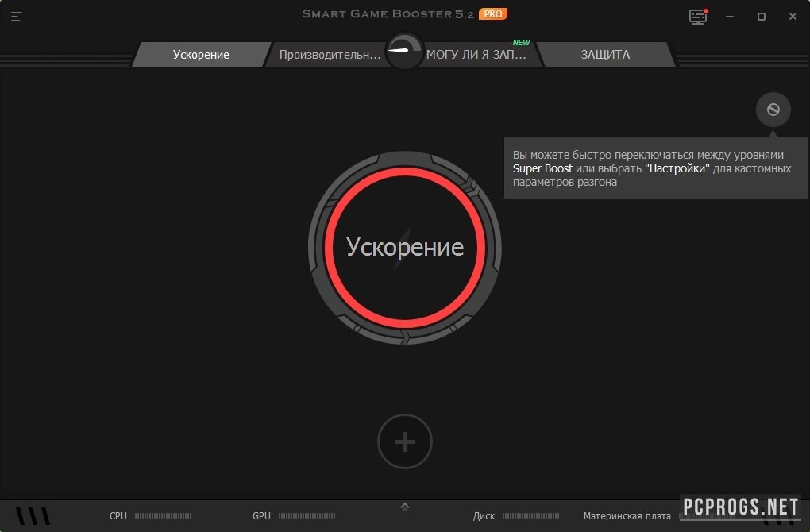This screenshot has width=810, height=532.
Task: Open the hamburger main menu
Action: click(16, 16)
